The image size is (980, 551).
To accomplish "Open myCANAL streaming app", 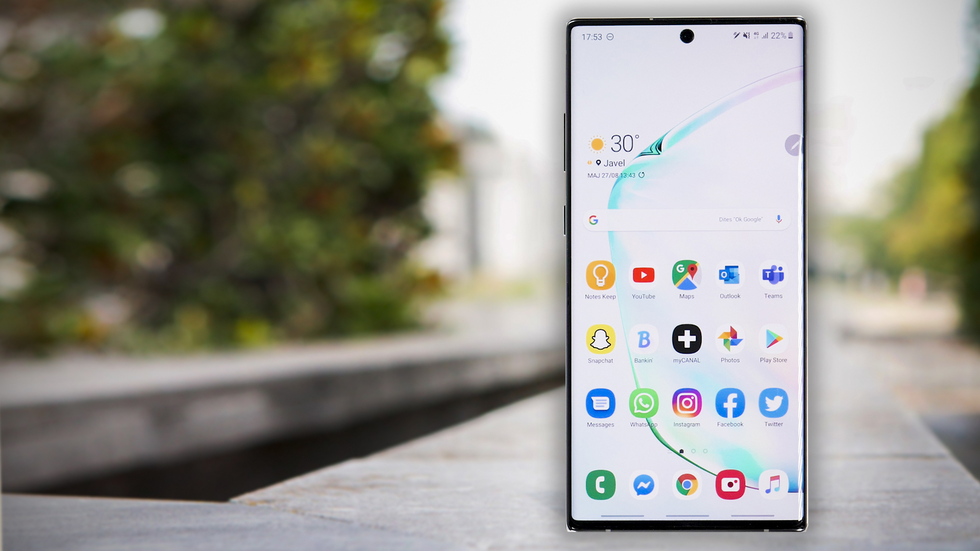I will (x=686, y=339).
